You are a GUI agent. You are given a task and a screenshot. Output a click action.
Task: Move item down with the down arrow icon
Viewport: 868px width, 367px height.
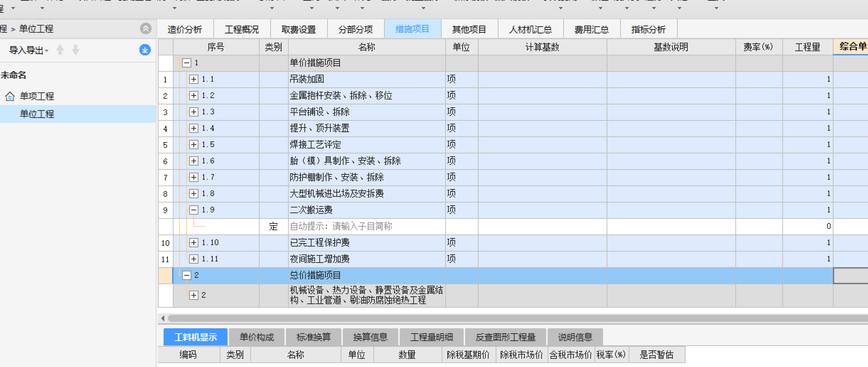(x=75, y=50)
